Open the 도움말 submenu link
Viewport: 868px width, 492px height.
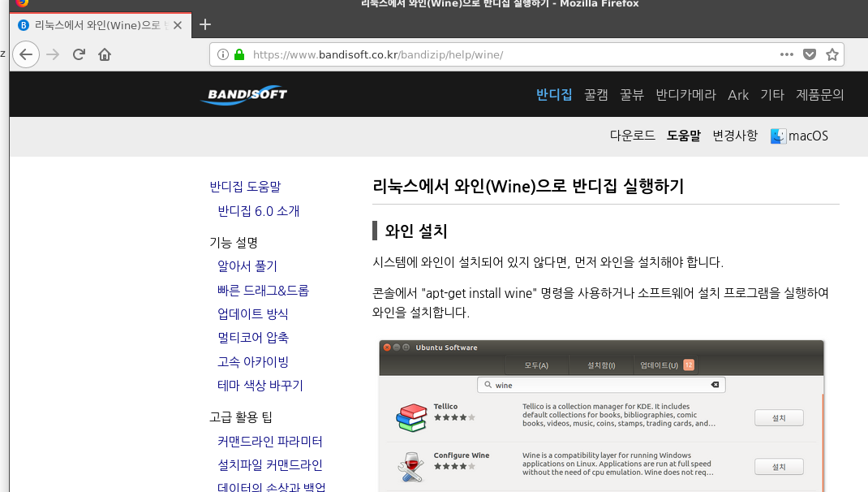click(684, 136)
